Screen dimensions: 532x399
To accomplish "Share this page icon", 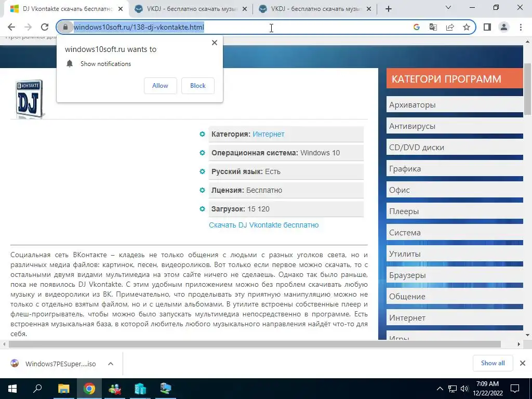I will 450,27.
